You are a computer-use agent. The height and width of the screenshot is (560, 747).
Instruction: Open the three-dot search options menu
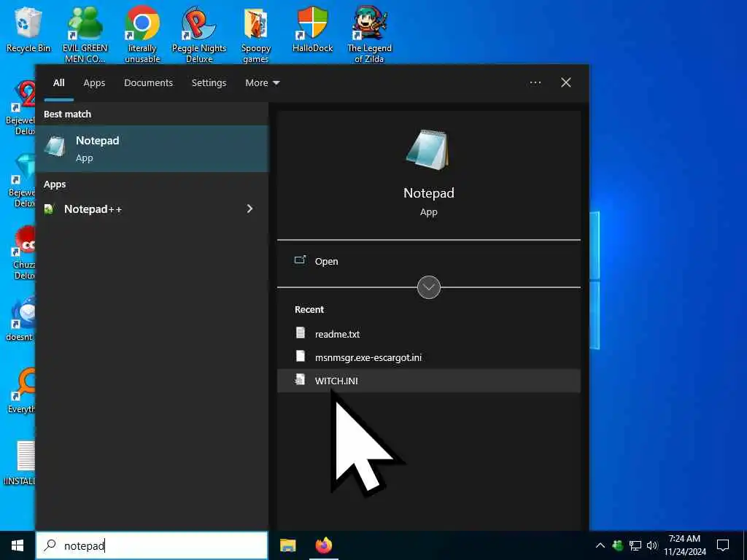(x=535, y=83)
